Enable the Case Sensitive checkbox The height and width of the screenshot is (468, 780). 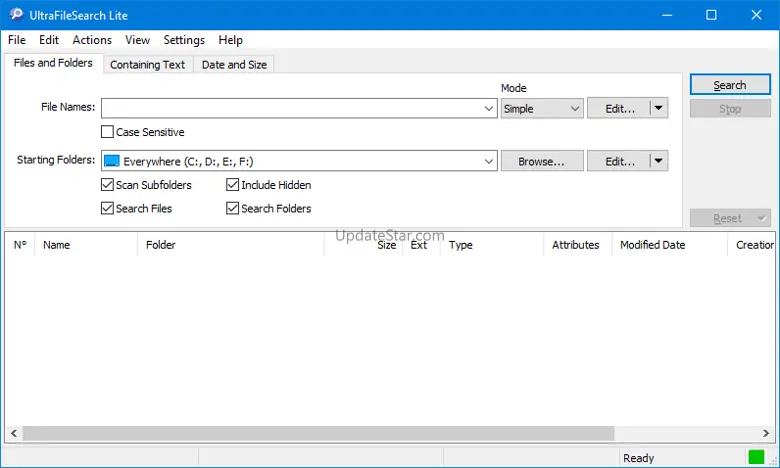(x=108, y=132)
